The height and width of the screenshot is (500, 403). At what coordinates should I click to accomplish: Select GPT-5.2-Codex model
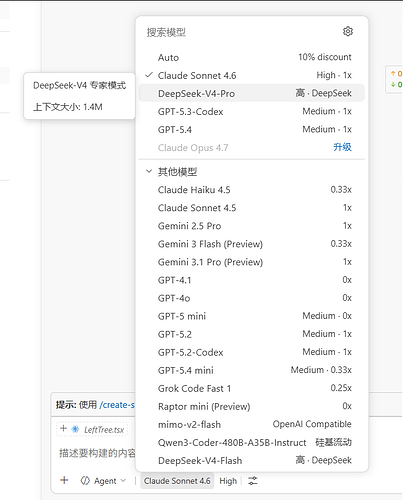(252, 352)
